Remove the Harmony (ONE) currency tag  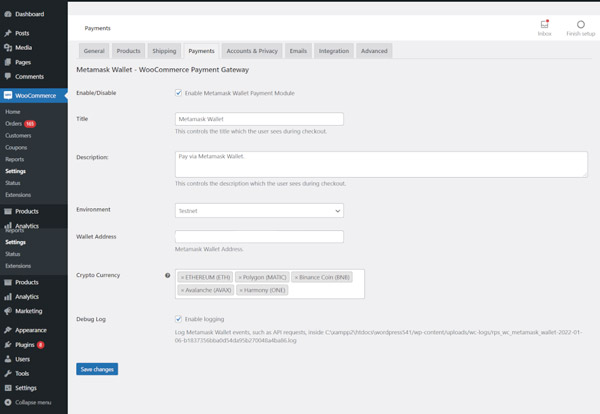(241, 290)
